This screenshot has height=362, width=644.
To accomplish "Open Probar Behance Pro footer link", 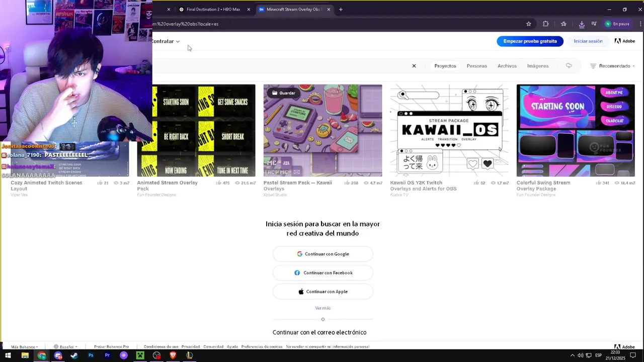I will coord(112,347).
